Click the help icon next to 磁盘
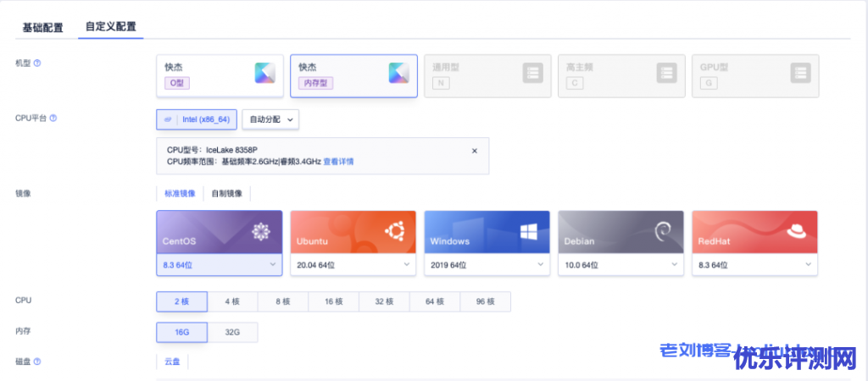The height and width of the screenshot is (381, 868). tap(37, 362)
